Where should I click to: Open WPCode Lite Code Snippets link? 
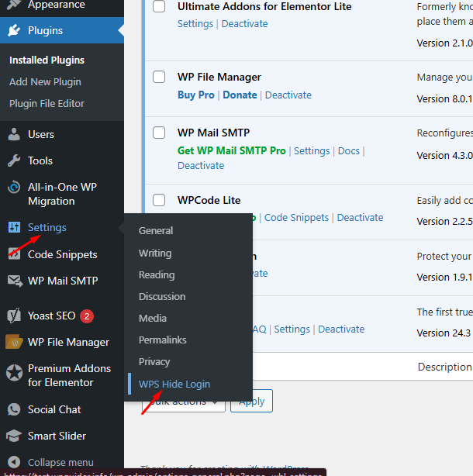(296, 217)
